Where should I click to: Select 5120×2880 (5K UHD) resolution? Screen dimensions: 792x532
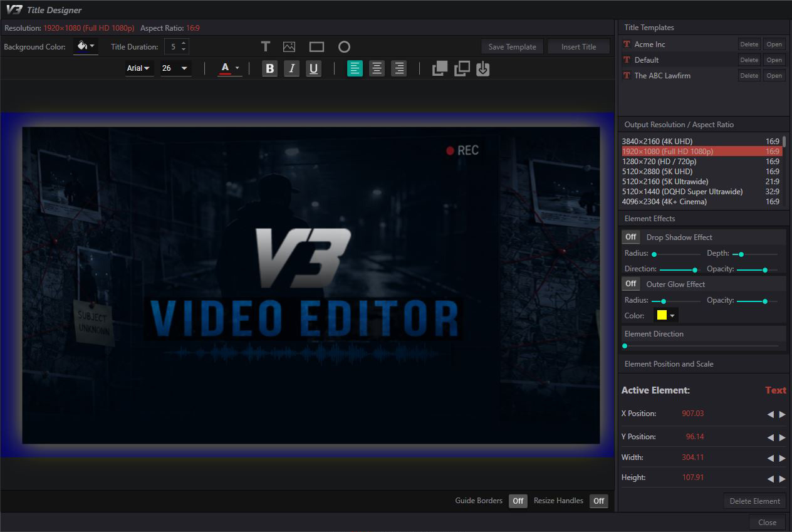pos(701,172)
